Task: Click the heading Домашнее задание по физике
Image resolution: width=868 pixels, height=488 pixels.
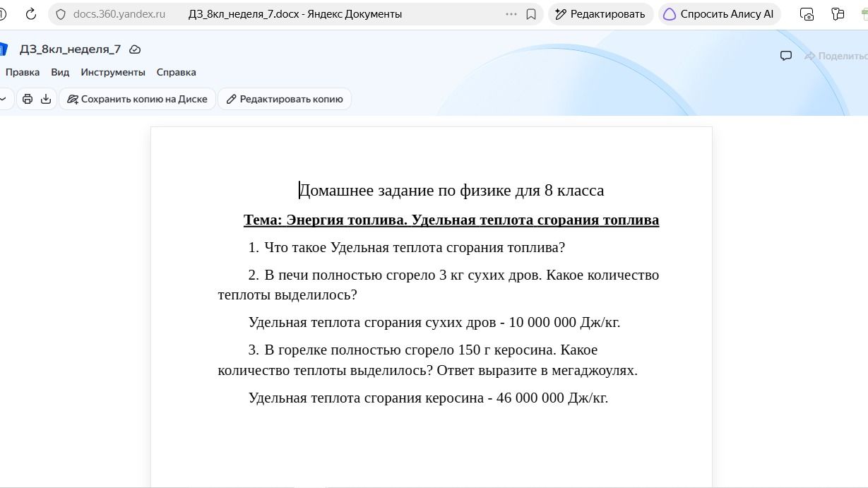Action: pyautogui.click(x=451, y=191)
